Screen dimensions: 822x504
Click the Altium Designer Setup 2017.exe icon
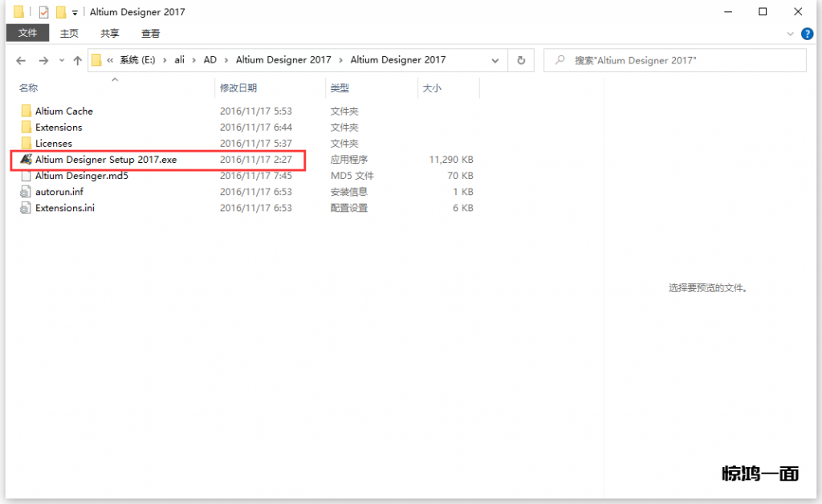26,160
